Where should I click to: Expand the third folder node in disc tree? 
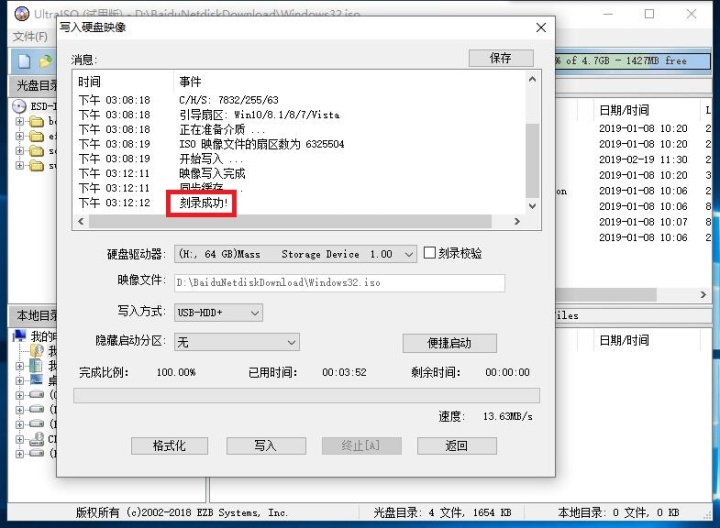tap(20, 151)
